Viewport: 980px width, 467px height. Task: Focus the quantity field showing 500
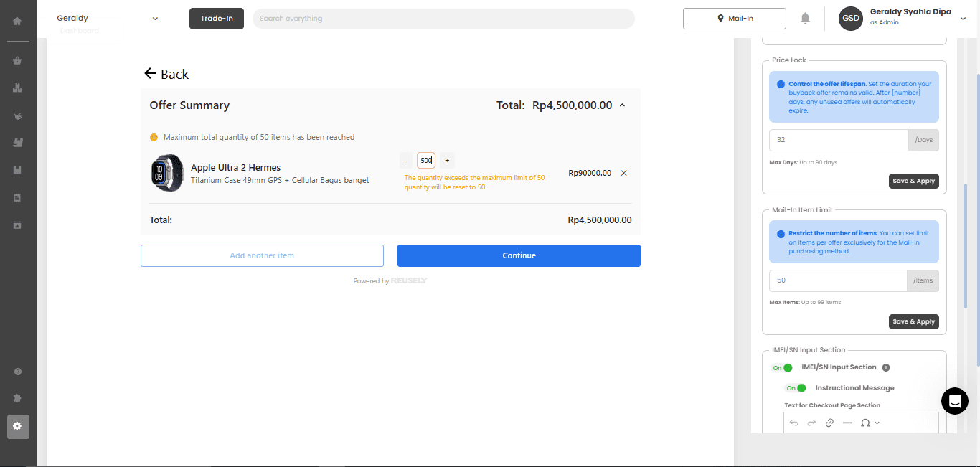tap(426, 161)
